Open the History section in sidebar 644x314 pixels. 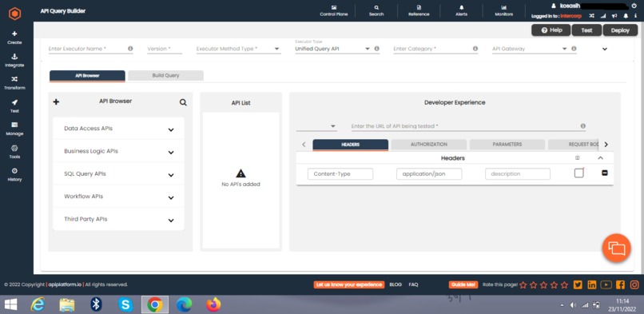[15, 174]
